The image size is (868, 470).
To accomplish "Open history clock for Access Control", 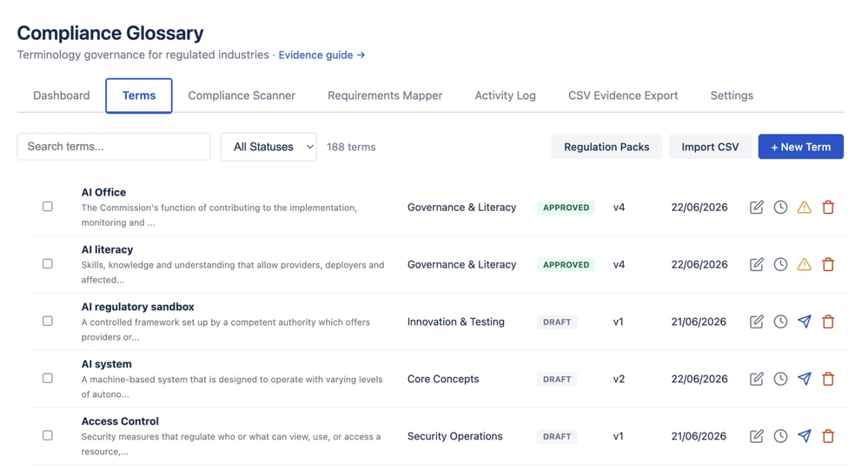I will coord(780,436).
